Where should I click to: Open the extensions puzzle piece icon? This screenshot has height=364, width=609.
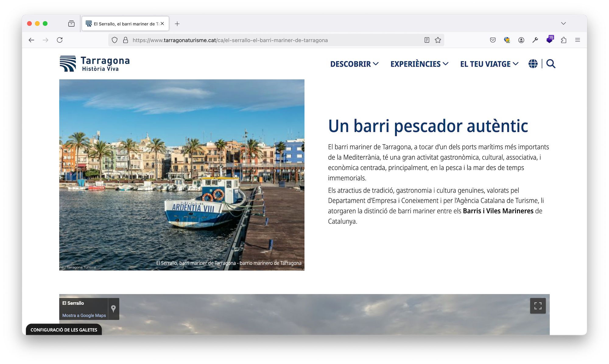coord(564,40)
